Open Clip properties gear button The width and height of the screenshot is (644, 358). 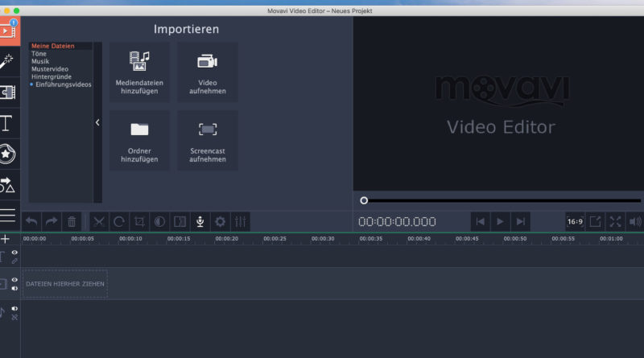pos(220,222)
